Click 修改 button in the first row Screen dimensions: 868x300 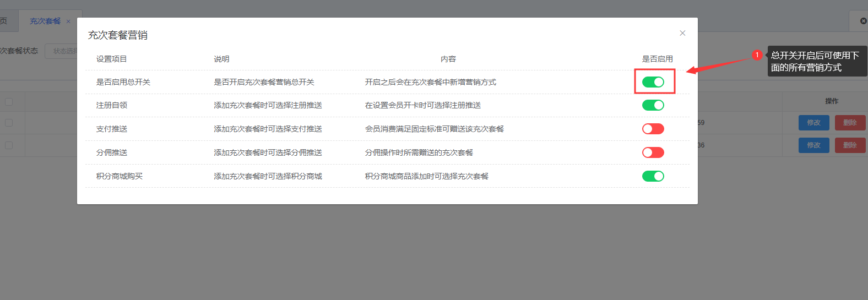tap(814, 123)
